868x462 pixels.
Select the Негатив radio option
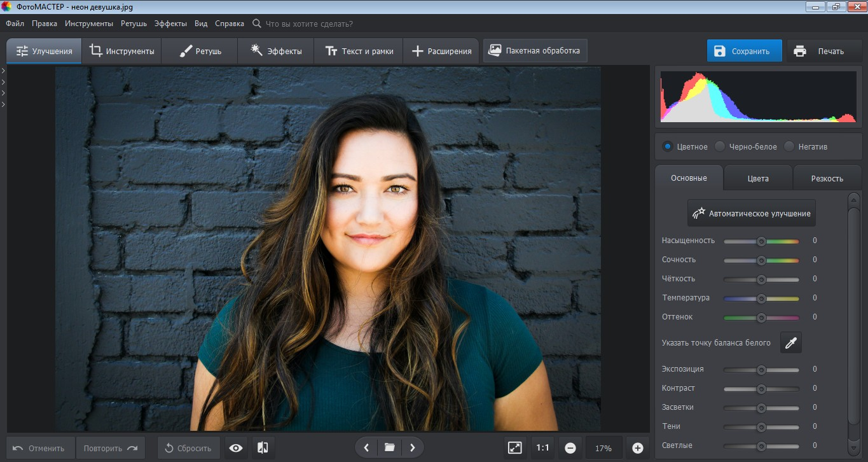click(x=789, y=146)
